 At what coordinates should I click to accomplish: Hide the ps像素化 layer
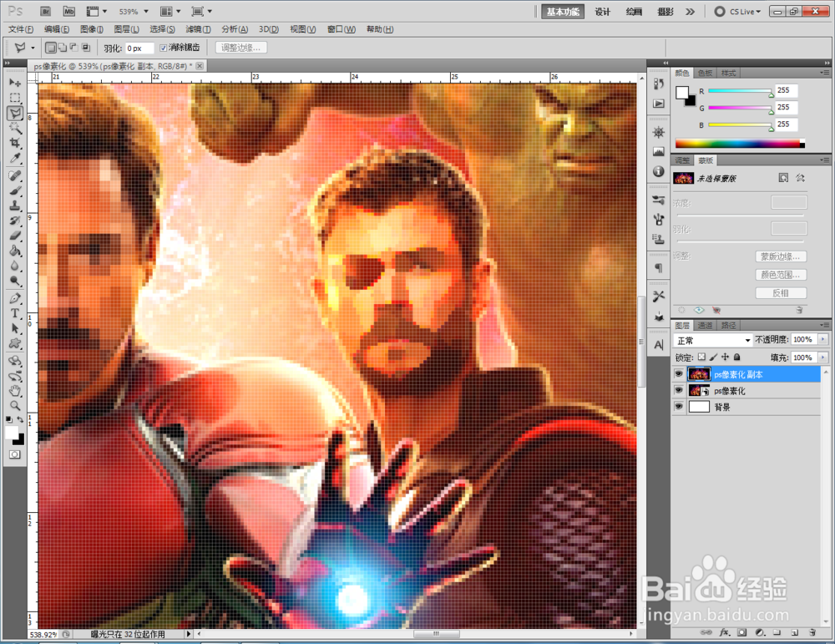click(x=678, y=390)
